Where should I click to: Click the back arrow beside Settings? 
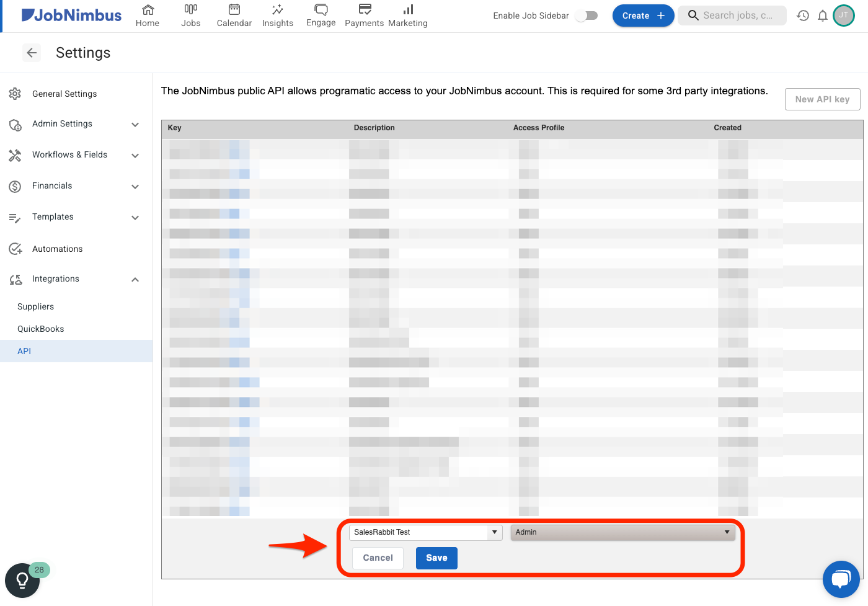(x=32, y=53)
